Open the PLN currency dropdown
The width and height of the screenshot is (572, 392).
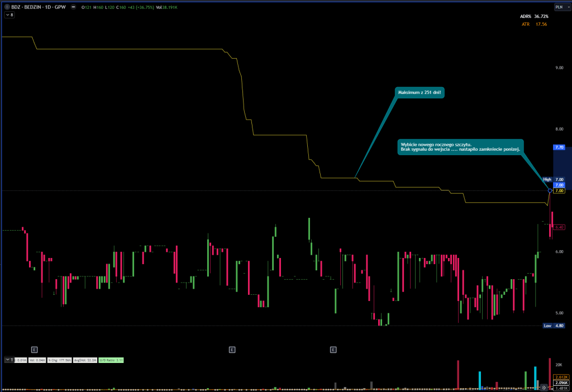559,7
